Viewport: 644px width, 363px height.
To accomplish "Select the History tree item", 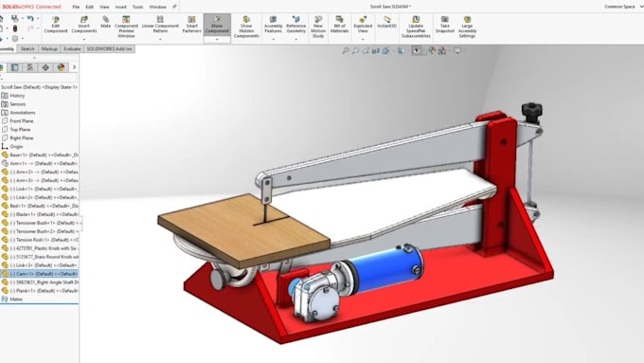I will tap(17, 96).
